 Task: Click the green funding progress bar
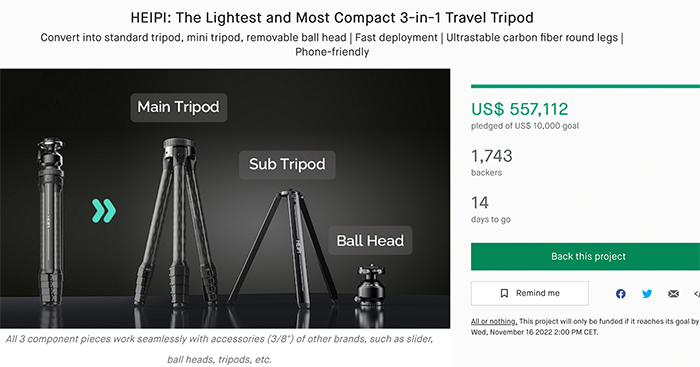coord(585,86)
